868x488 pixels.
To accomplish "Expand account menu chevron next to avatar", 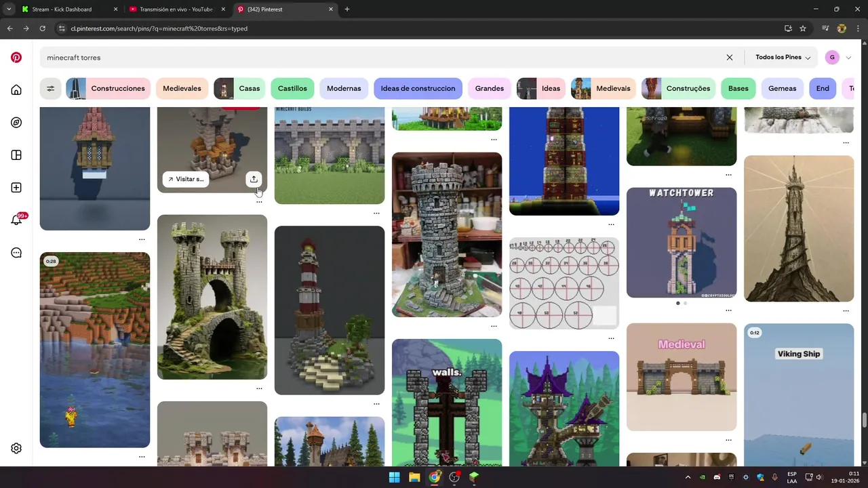I will [848, 58].
